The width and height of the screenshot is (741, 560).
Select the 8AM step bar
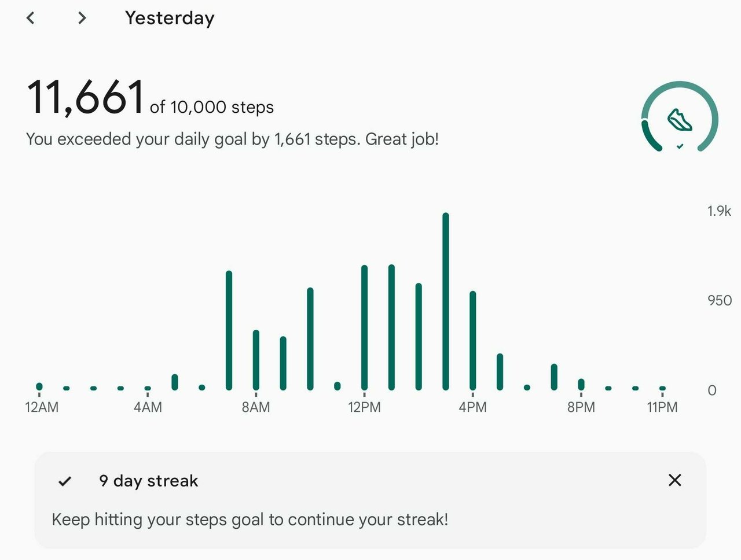point(256,360)
